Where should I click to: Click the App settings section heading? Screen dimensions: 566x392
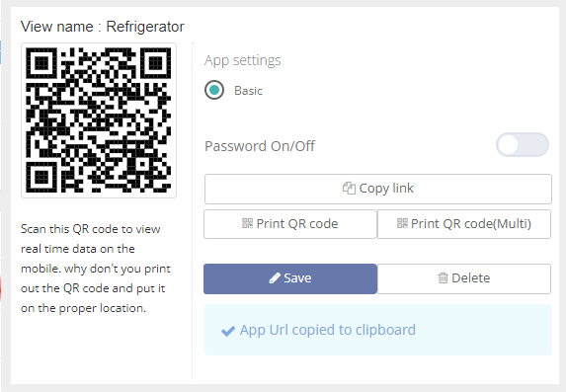[x=243, y=60]
